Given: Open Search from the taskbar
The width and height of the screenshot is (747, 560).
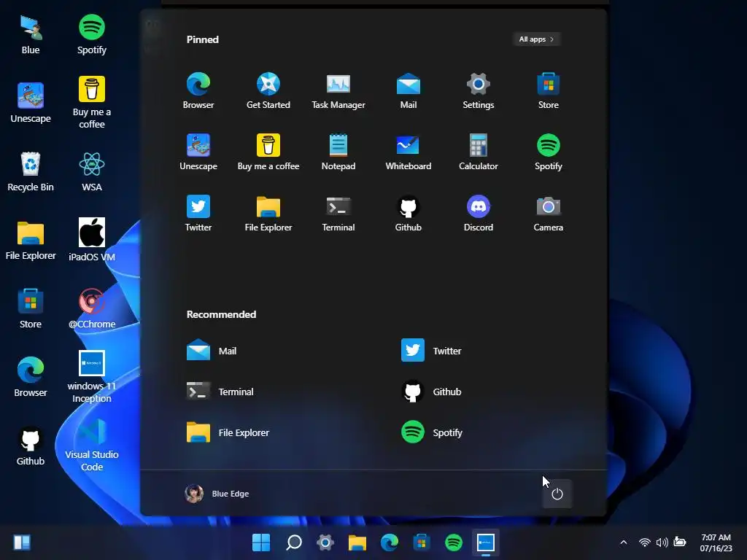Looking at the screenshot, I should 293,542.
